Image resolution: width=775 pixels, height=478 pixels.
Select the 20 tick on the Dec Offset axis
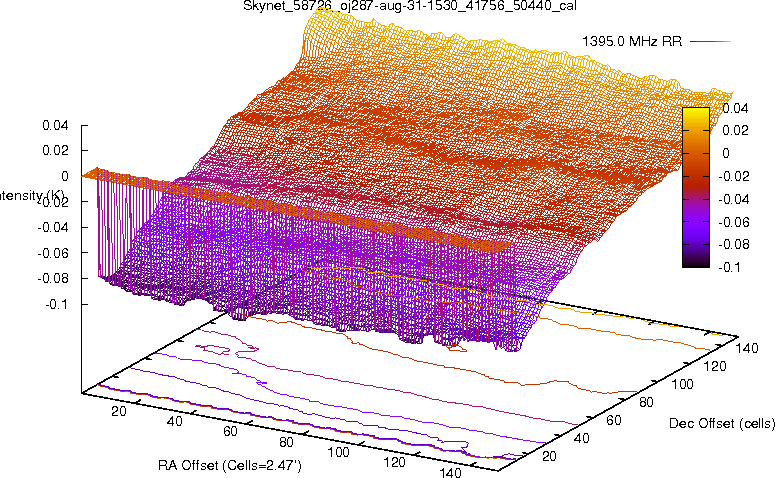tap(549, 456)
